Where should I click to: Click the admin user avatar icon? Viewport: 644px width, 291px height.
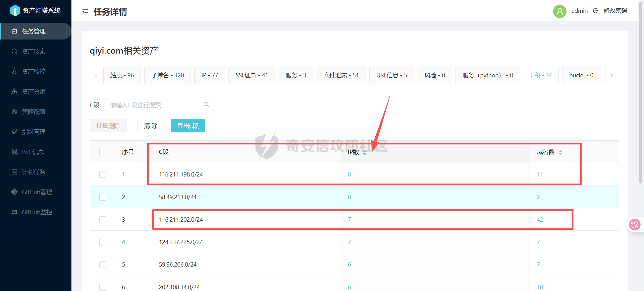(559, 11)
